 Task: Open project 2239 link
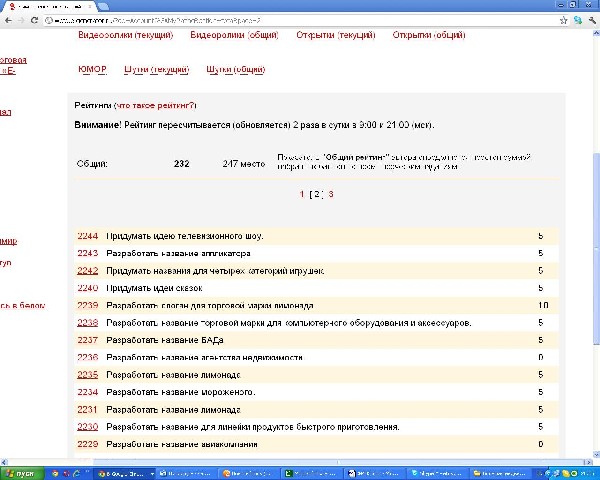pos(88,305)
